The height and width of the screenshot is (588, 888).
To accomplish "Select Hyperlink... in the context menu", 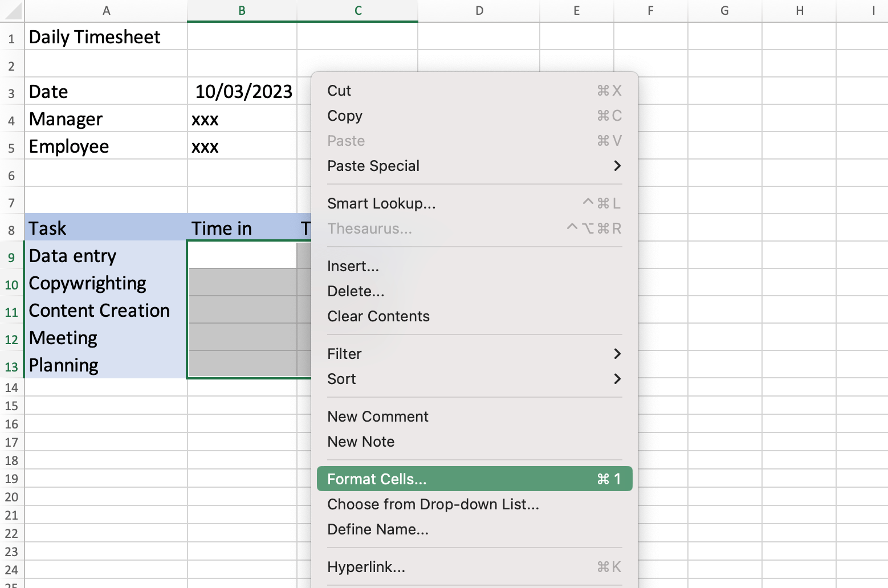I will [x=366, y=567].
